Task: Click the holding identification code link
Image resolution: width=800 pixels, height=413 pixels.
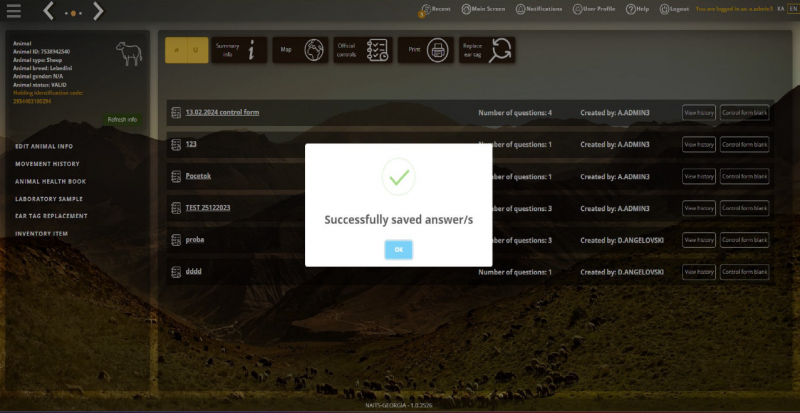Action: tap(48, 97)
